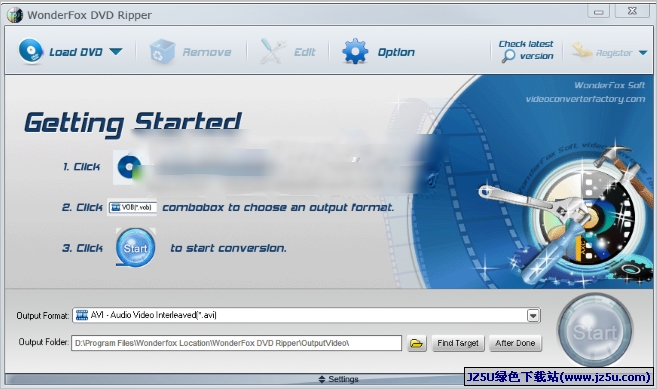657x389 pixels.
Task: Click the Check latest version magnifier
Action: [x=508, y=56]
